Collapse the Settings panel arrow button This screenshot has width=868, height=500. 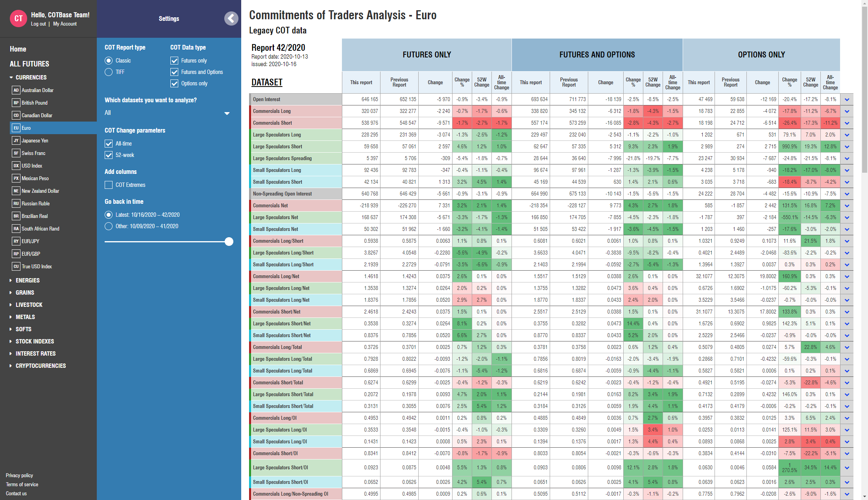pyautogui.click(x=231, y=18)
